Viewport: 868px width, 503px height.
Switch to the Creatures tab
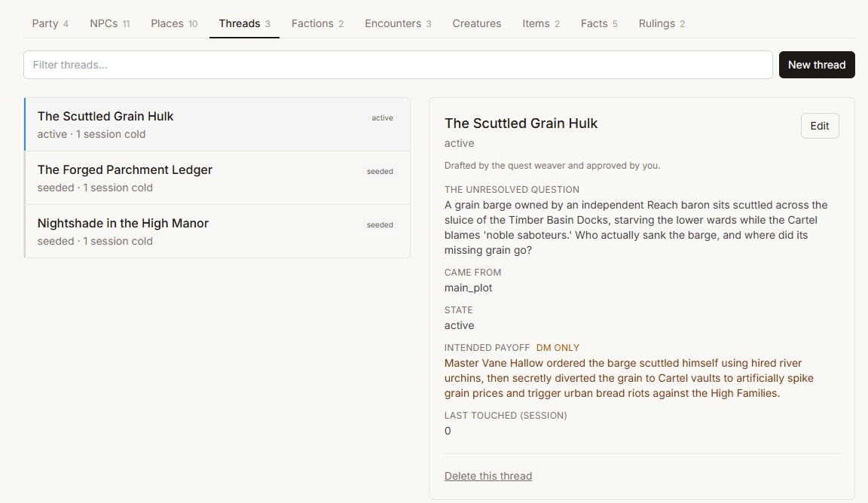(x=477, y=24)
